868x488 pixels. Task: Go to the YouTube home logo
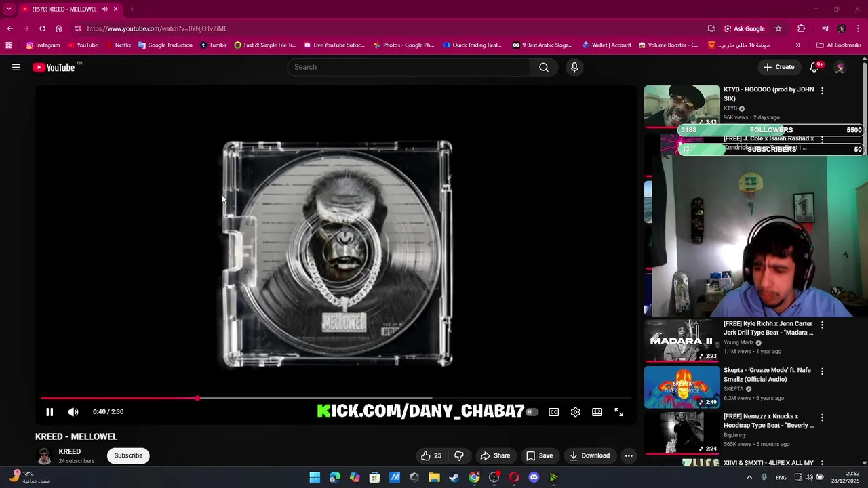coord(54,67)
